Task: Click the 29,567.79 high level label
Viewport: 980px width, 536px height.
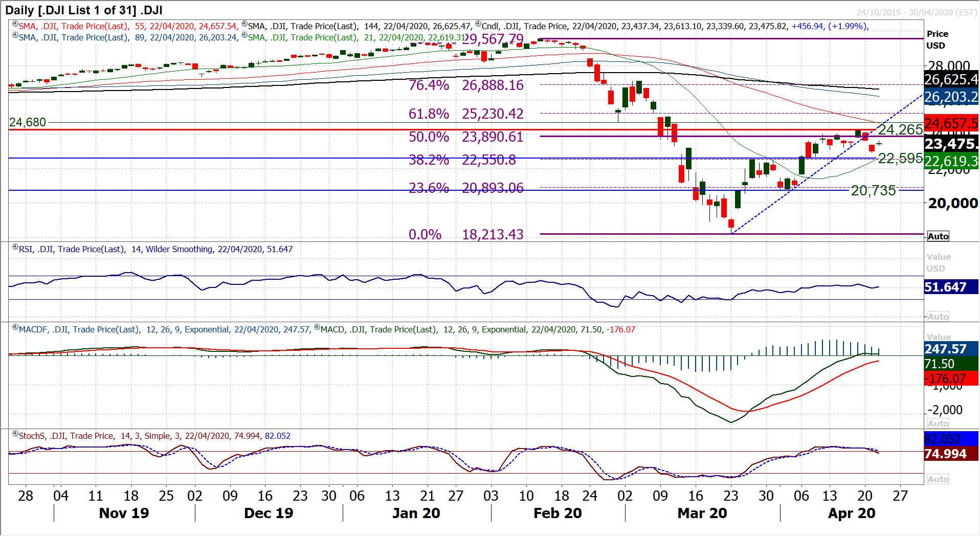Action: [493, 39]
